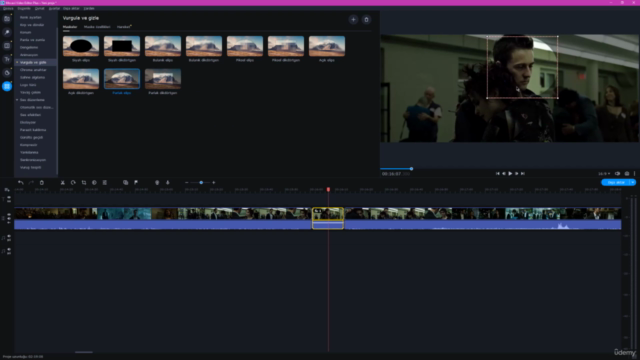The height and width of the screenshot is (360, 640).
Task: Click the preview seek bar handle
Action: point(411,169)
